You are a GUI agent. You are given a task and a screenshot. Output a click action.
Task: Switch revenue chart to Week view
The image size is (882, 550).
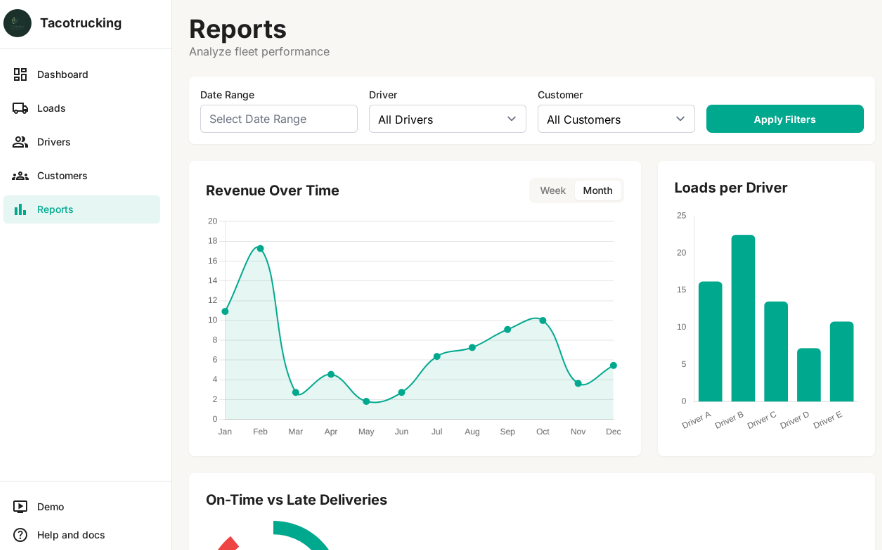pyautogui.click(x=552, y=191)
